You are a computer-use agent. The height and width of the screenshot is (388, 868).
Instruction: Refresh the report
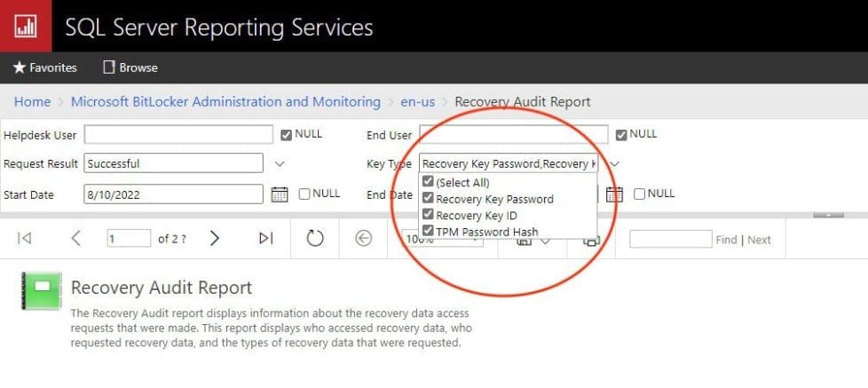[315, 238]
